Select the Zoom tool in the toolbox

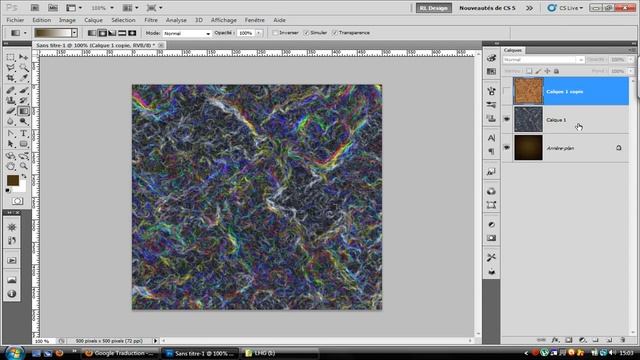[x=23, y=166]
